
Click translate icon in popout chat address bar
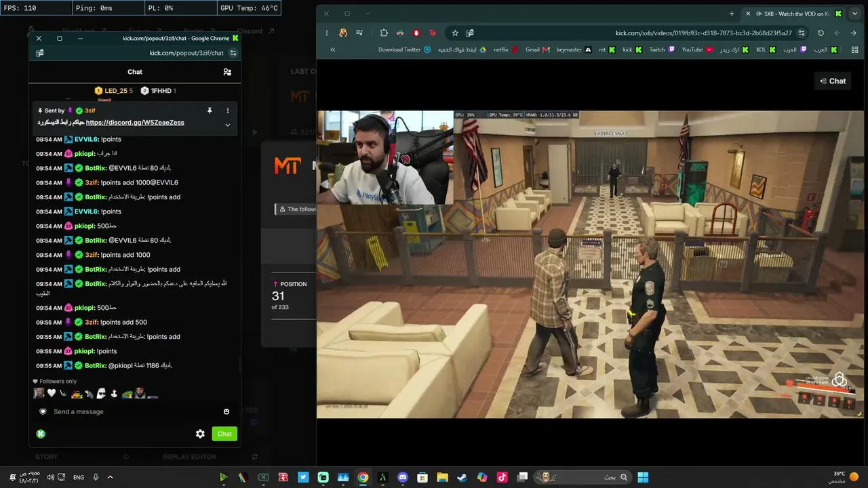point(40,53)
